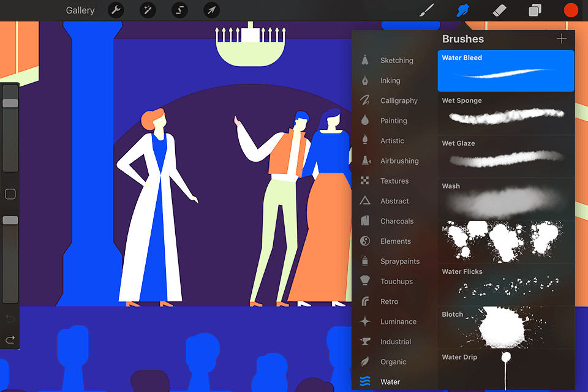Create a new brush with the plus icon

click(562, 38)
